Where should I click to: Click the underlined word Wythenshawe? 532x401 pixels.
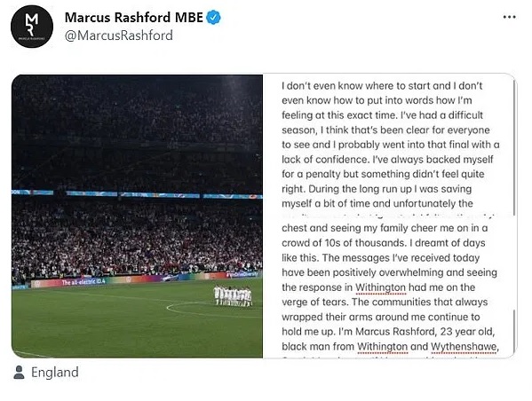coord(465,347)
